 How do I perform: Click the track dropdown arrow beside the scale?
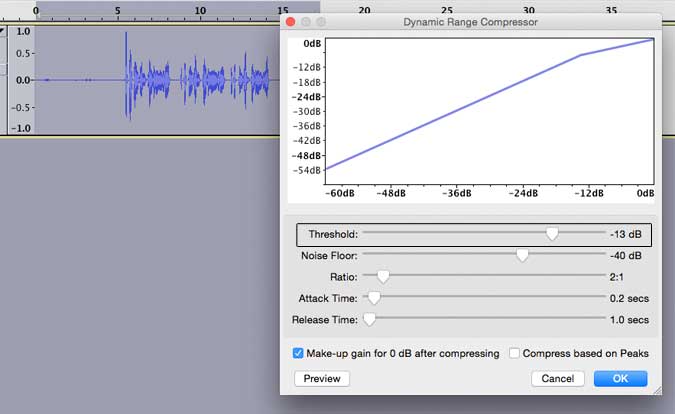pyautogui.click(x=2, y=31)
